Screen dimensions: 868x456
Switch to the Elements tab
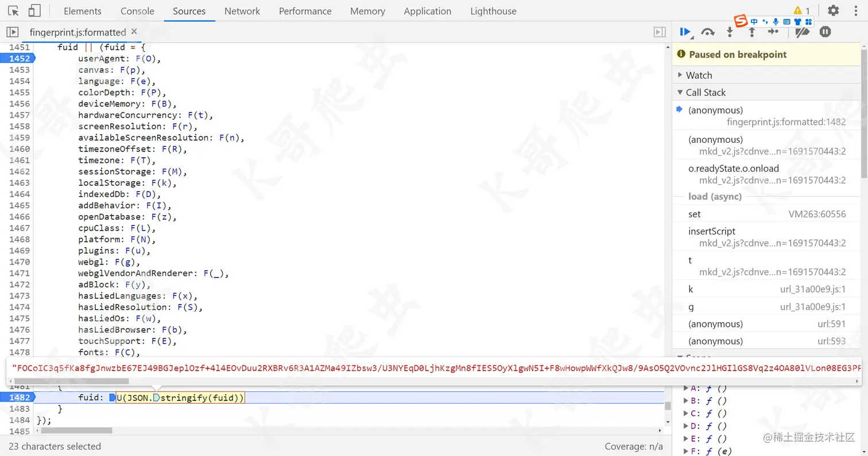pos(83,11)
